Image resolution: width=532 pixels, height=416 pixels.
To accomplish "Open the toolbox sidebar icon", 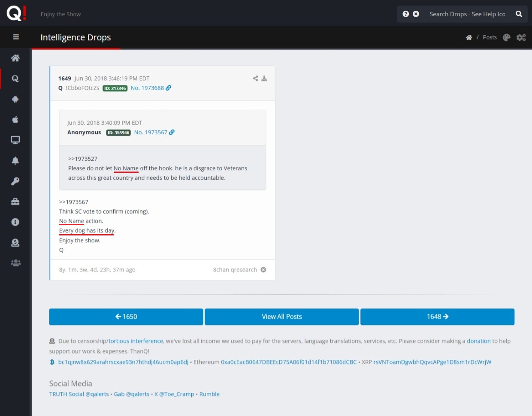I will [x=15, y=202].
